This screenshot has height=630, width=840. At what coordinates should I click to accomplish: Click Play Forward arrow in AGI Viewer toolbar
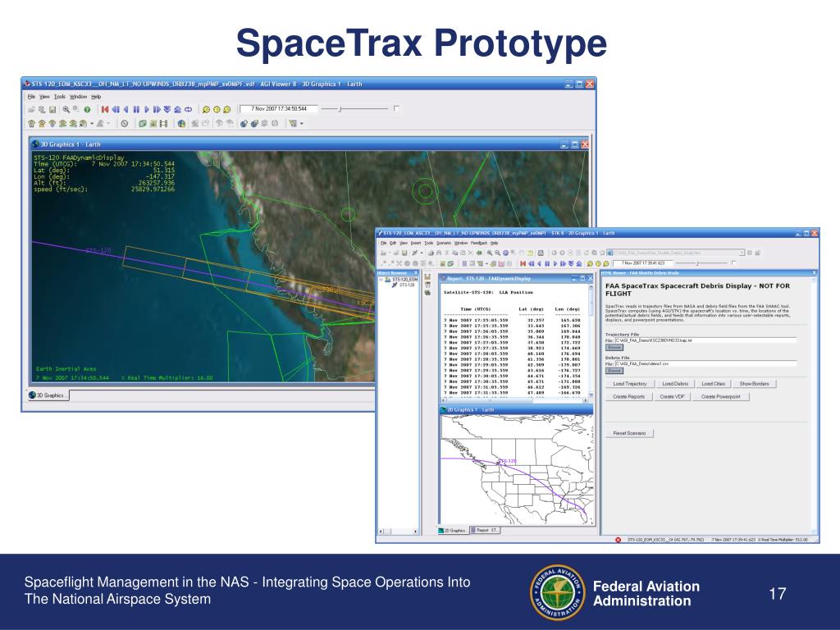point(146,109)
